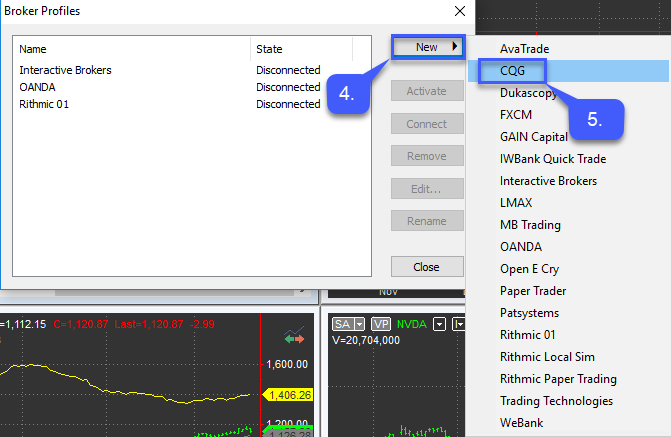Click the Activate button
671x437 pixels.
point(427,91)
